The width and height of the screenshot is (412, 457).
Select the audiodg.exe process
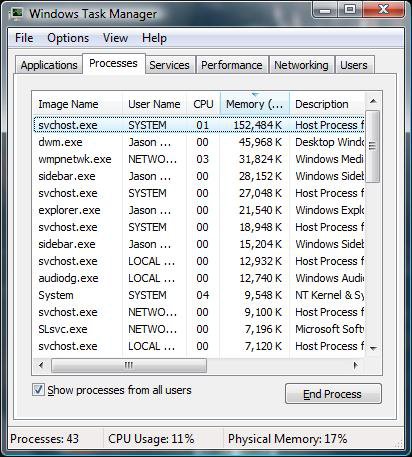coord(199,278)
